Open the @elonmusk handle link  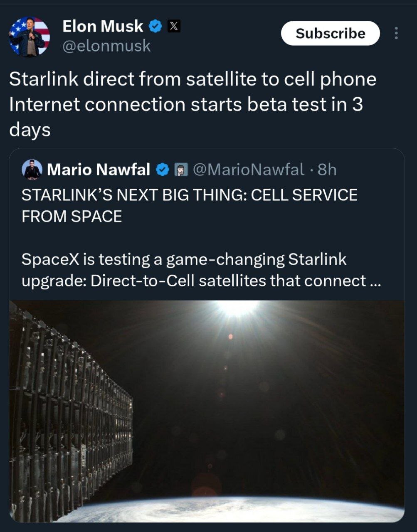point(106,46)
